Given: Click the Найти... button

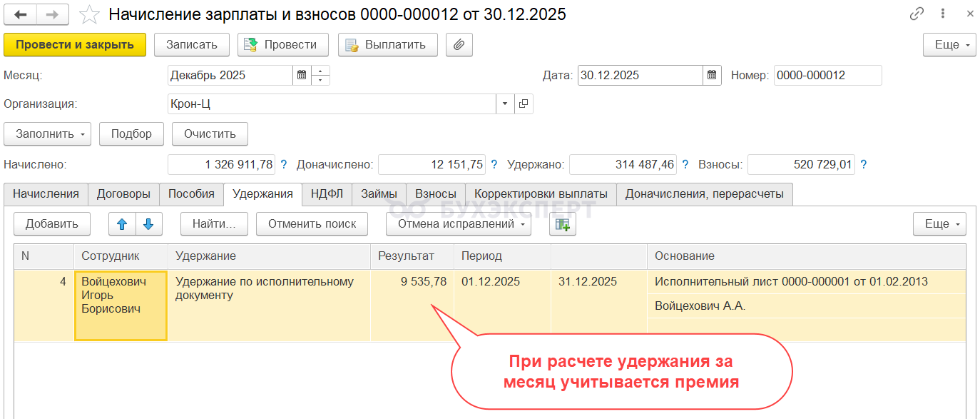Looking at the screenshot, I should click(x=214, y=223).
